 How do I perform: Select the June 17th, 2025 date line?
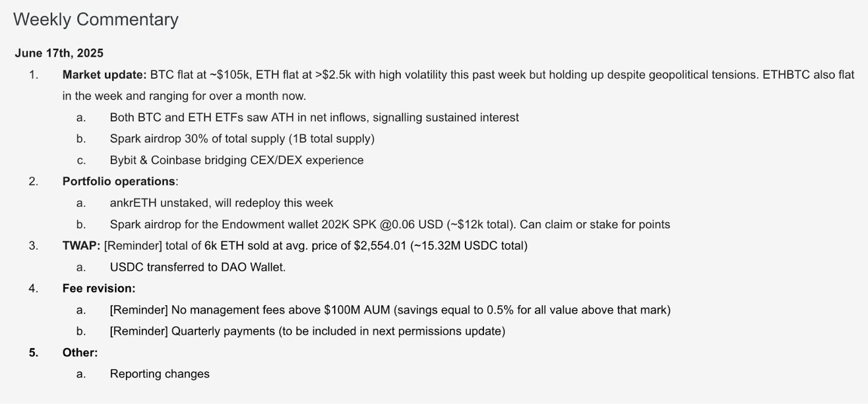[59, 53]
